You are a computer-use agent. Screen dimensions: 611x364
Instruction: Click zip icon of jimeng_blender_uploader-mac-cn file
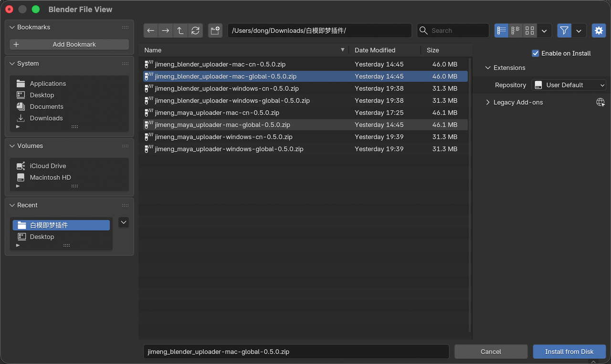(x=149, y=63)
